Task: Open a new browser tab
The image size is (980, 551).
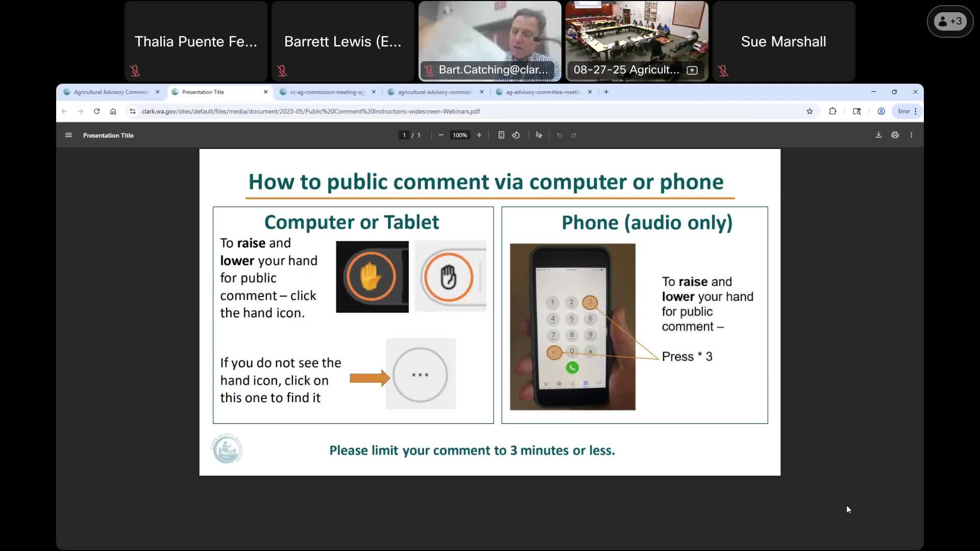Action: coord(606,92)
